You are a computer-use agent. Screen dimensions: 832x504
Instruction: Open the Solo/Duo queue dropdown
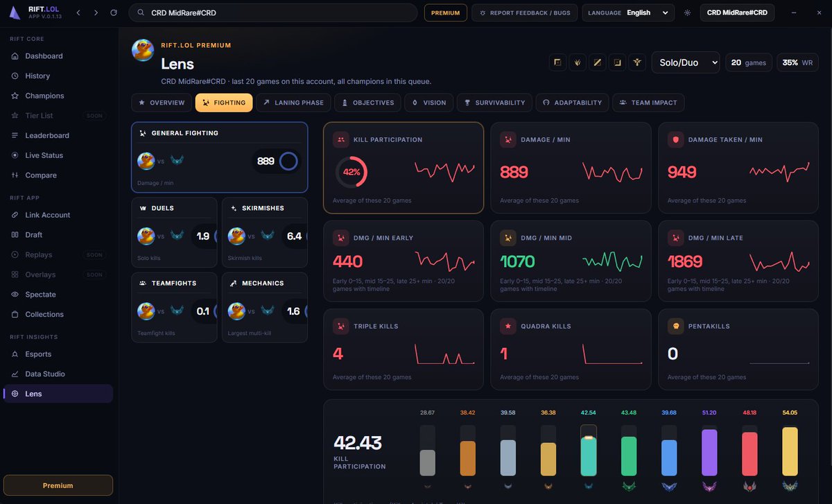click(685, 62)
